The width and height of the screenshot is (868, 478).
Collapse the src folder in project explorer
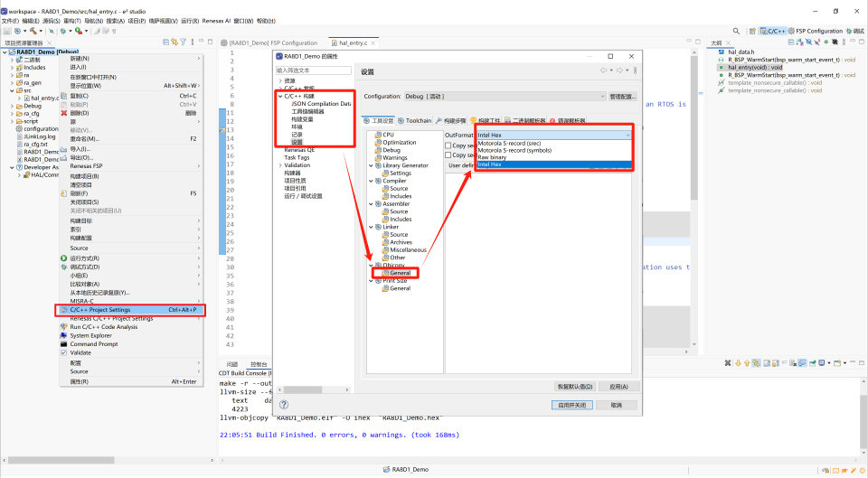[12, 90]
